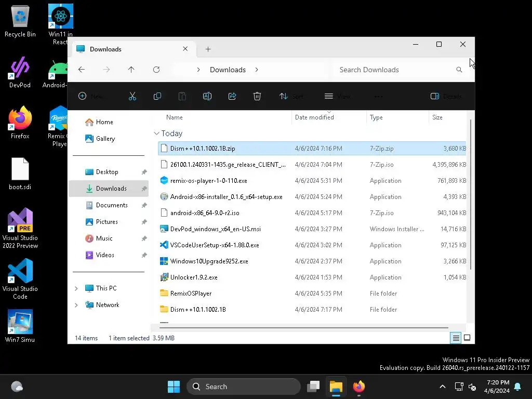This screenshot has height=399, width=532.
Task: Open the New item menu
Action: (90, 96)
